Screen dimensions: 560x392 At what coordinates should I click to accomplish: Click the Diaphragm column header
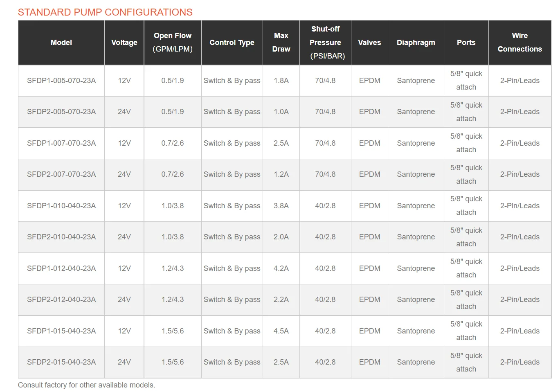[416, 43]
